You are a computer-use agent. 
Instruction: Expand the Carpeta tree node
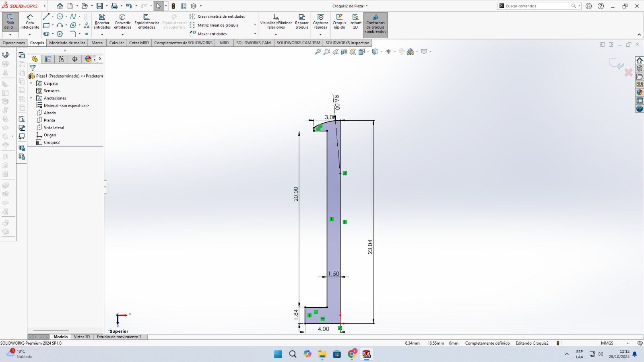pos(31,83)
